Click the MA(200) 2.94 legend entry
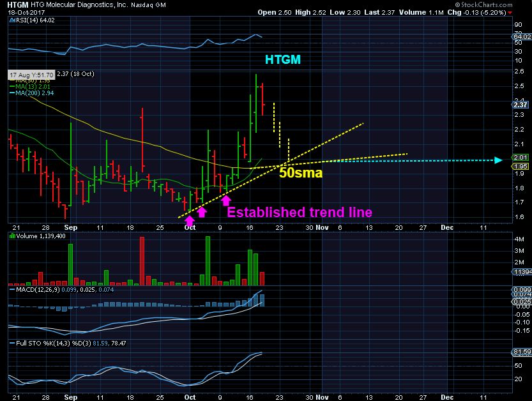 tap(31, 93)
